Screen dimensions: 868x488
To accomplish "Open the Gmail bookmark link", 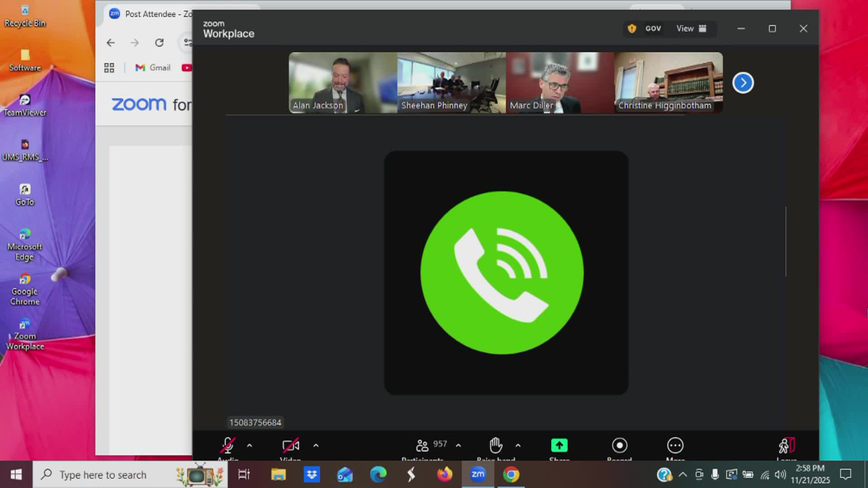I will tap(153, 68).
